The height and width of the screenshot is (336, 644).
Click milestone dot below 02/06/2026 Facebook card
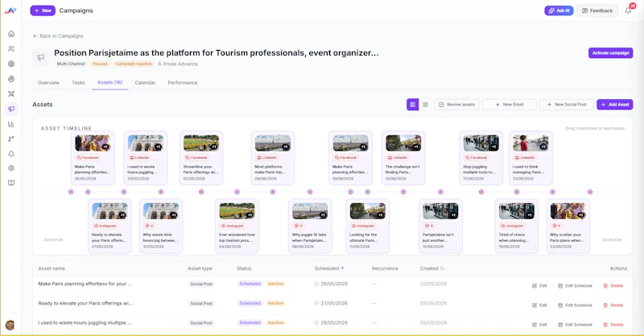point(201,192)
